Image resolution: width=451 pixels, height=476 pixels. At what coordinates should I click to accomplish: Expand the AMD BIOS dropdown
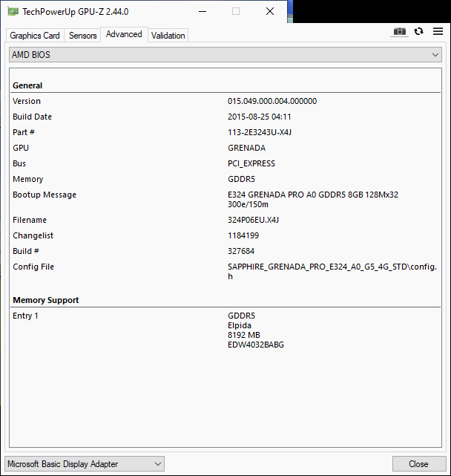(x=225, y=55)
